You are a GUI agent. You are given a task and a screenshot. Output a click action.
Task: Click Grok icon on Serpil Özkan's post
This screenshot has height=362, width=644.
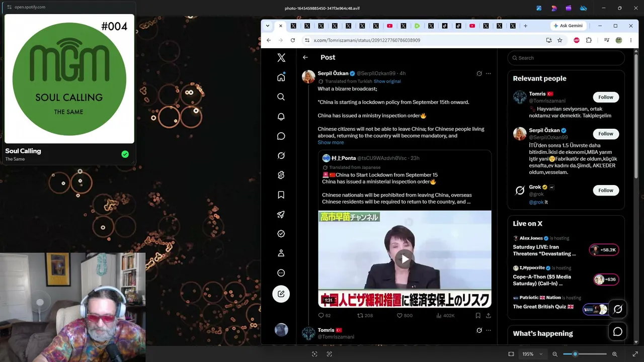pyautogui.click(x=479, y=73)
